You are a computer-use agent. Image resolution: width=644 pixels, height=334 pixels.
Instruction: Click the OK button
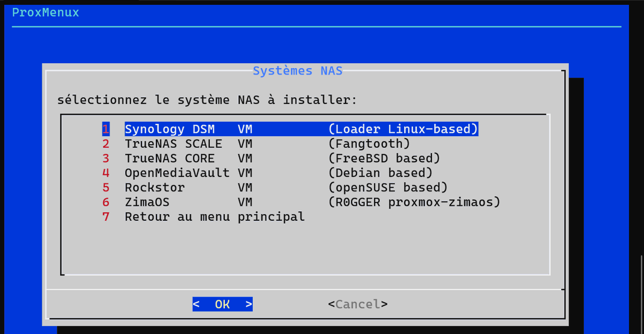[x=222, y=305]
